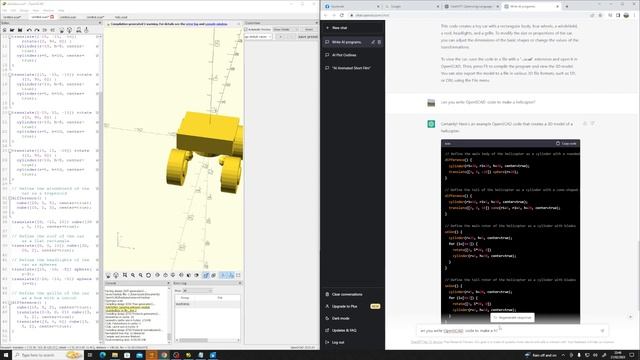This screenshot has height=360, width=640.
Task: Switch to Left view in the viewport toolbar
Action: pyautogui.click(x=181, y=276)
